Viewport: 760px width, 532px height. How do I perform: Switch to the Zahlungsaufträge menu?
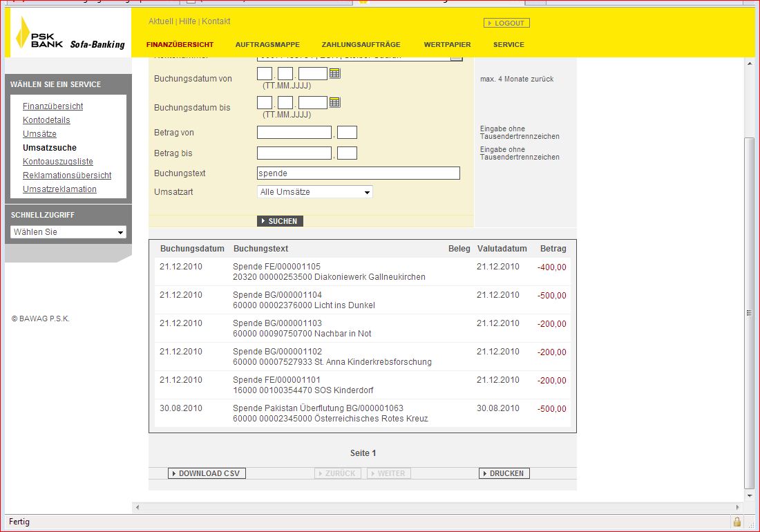click(361, 45)
